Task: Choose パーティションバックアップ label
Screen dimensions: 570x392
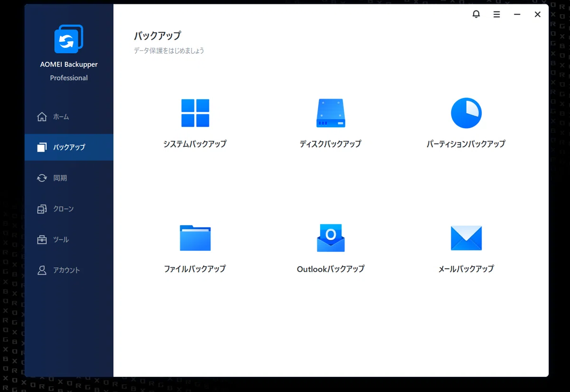Action: [x=466, y=143]
